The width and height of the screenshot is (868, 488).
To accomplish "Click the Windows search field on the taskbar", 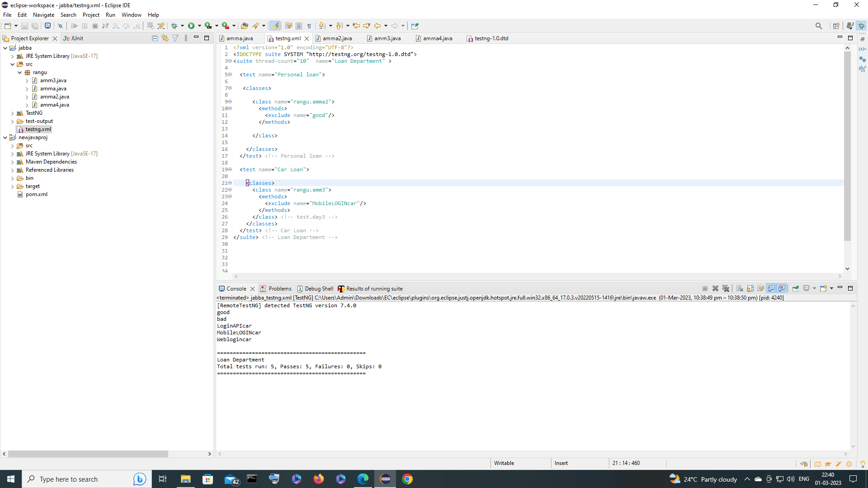I will point(72,479).
